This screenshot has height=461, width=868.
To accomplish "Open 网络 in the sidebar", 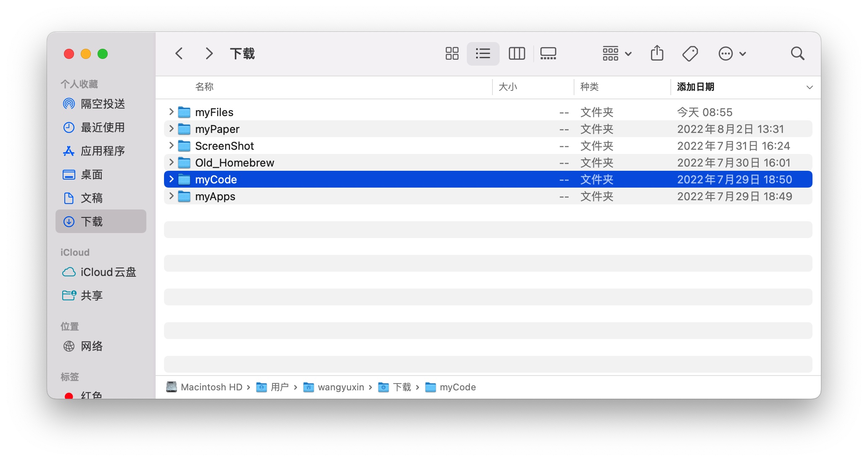I will coord(101,346).
